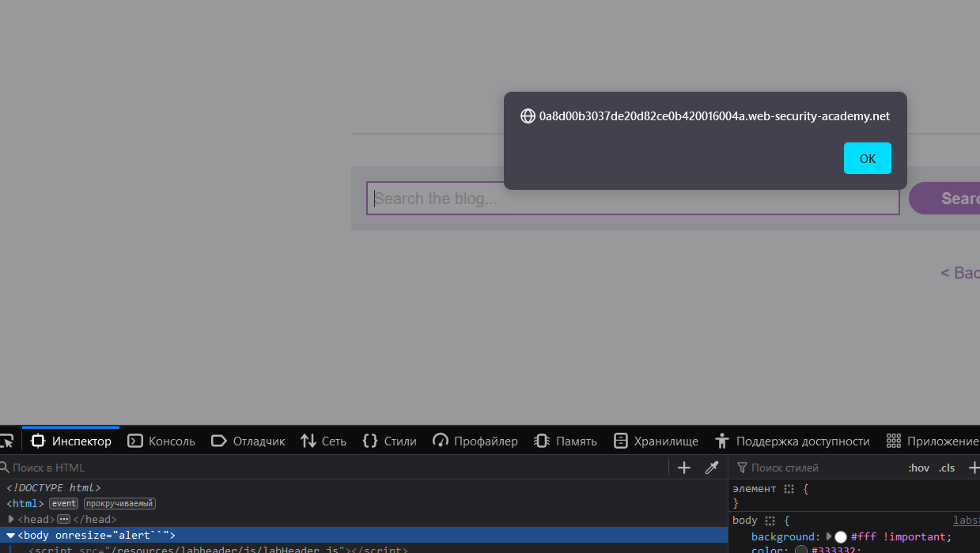Click the Профайлер gauge icon

(441, 441)
